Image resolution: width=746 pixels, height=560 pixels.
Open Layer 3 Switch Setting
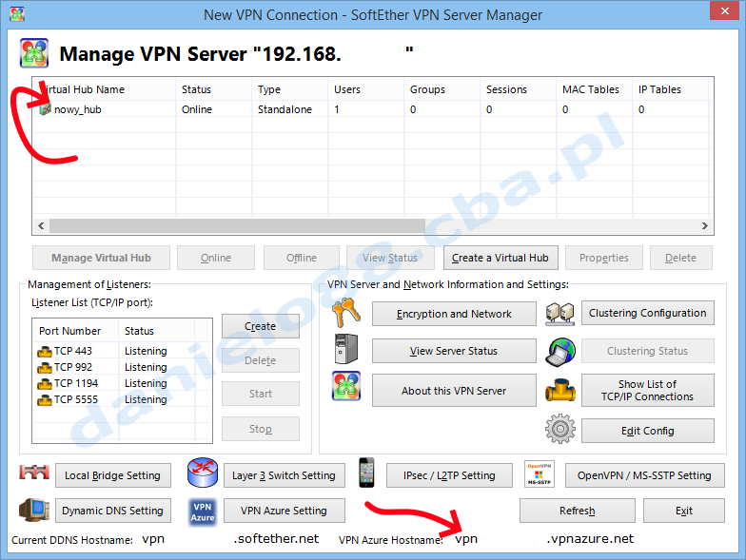[284, 475]
